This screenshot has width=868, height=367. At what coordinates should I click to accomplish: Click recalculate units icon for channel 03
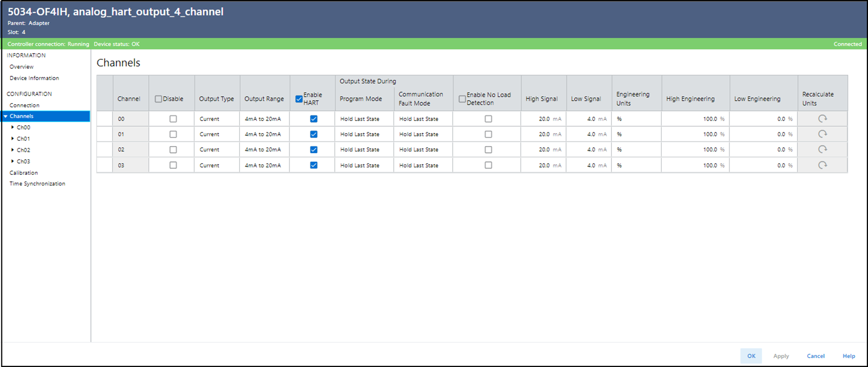tap(822, 165)
